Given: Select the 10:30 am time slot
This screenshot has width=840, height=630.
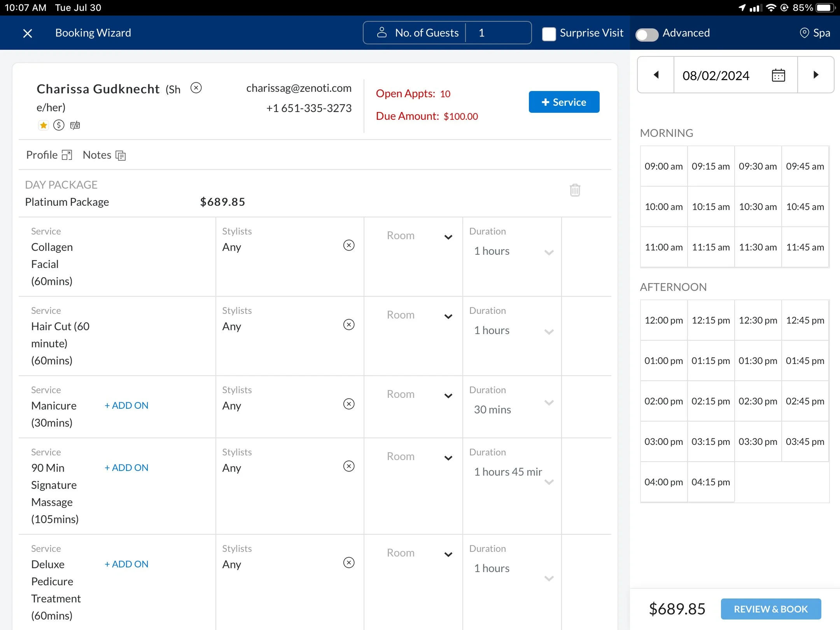Looking at the screenshot, I should (x=758, y=207).
